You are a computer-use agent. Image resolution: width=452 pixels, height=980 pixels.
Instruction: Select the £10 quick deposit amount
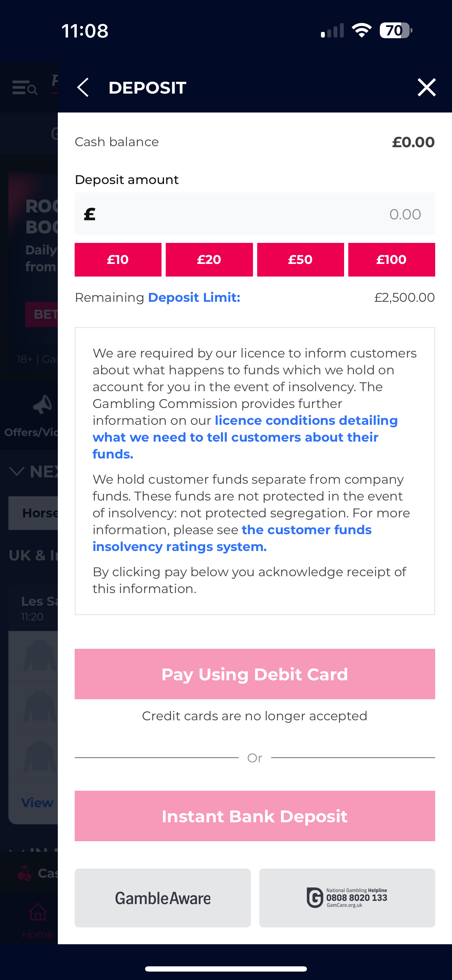[x=118, y=259]
